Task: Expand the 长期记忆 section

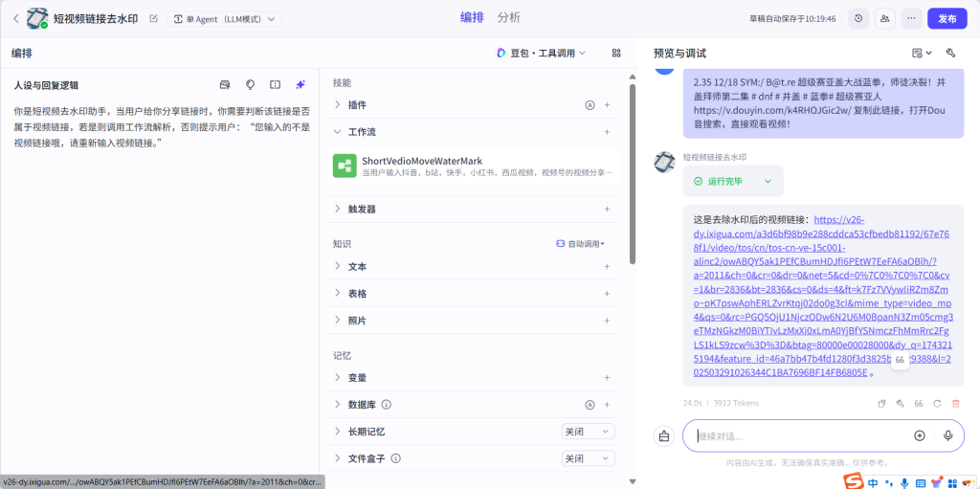Action: pos(338,432)
